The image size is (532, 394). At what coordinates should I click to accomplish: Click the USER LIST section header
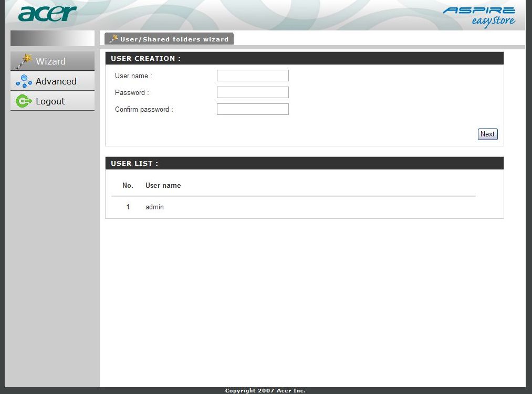(134, 163)
